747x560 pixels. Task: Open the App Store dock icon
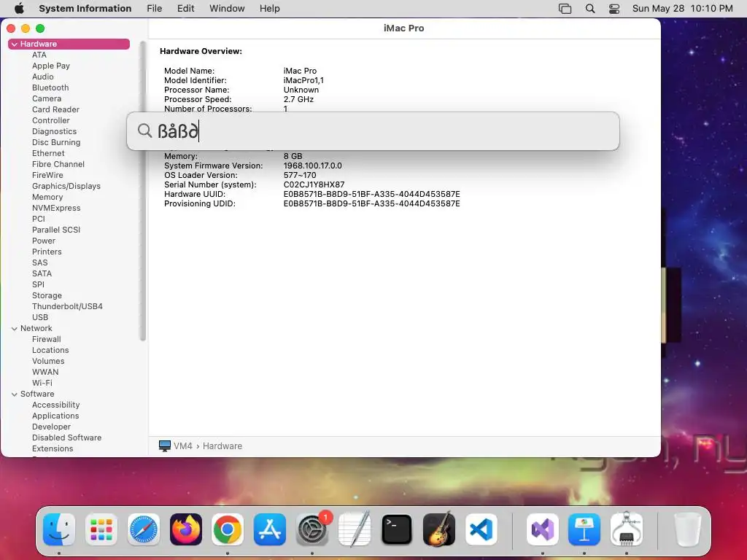270,529
